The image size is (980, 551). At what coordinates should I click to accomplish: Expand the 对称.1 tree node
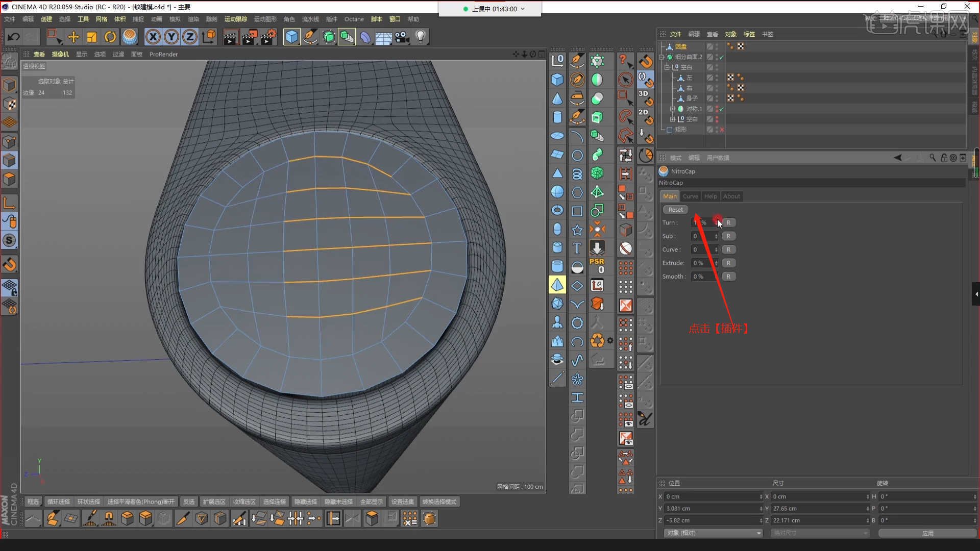click(x=672, y=109)
